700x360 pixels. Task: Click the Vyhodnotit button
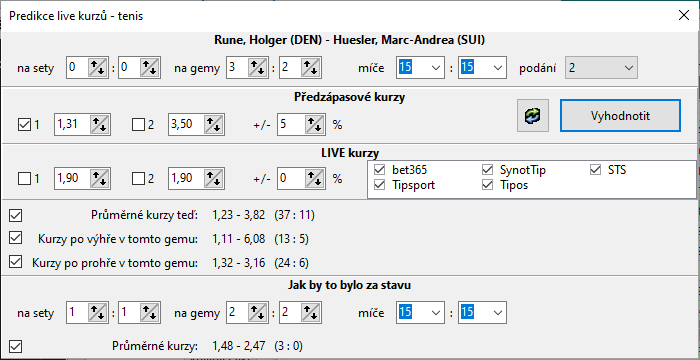coord(620,116)
